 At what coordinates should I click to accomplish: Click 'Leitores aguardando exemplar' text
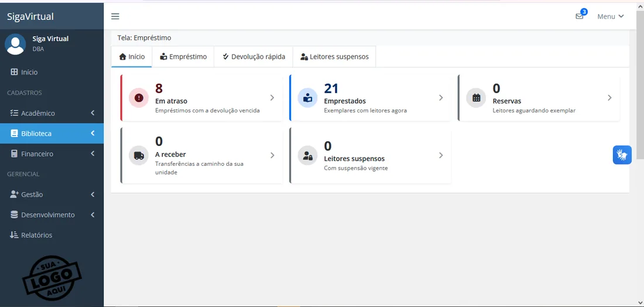coord(534,111)
